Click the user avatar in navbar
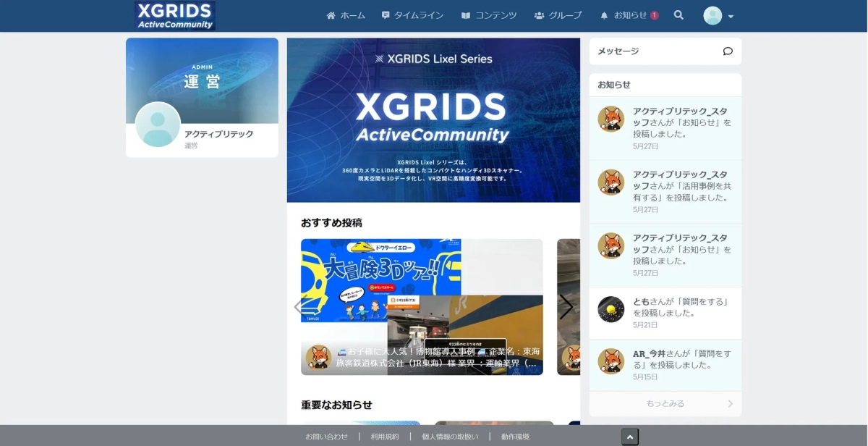The height and width of the screenshot is (446, 868). point(712,16)
